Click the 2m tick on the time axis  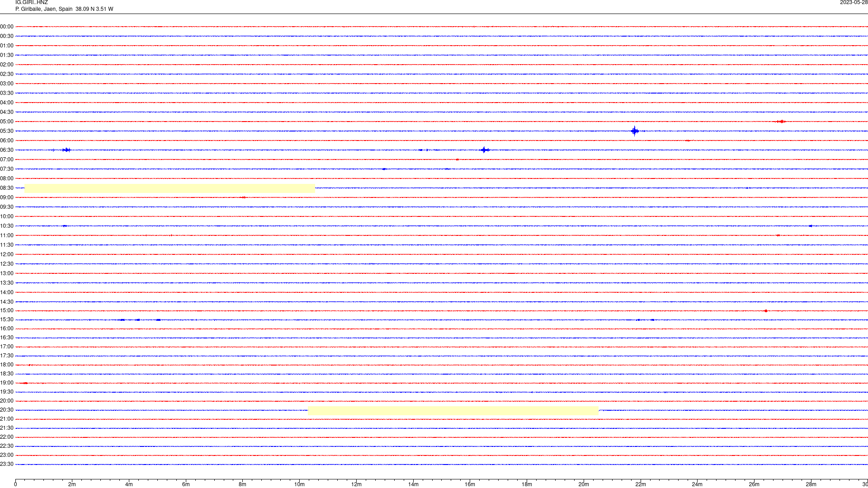pos(72,484)
